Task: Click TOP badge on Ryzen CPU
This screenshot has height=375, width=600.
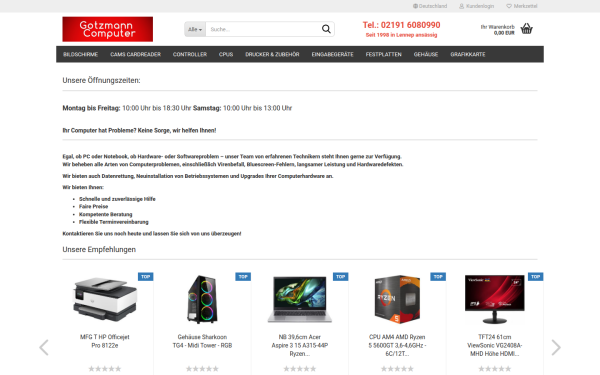Action: coord(438,277)
